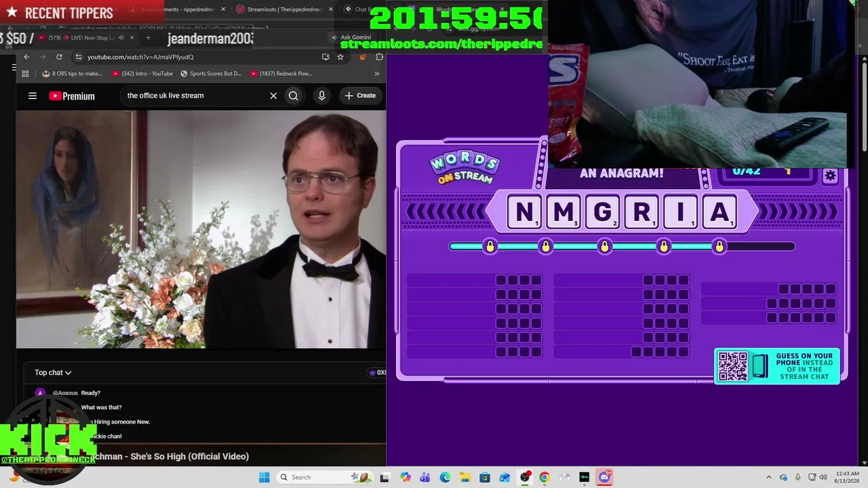
Task: Click the R letter tile
Action: pyautogui.click(x=641, y=212)
